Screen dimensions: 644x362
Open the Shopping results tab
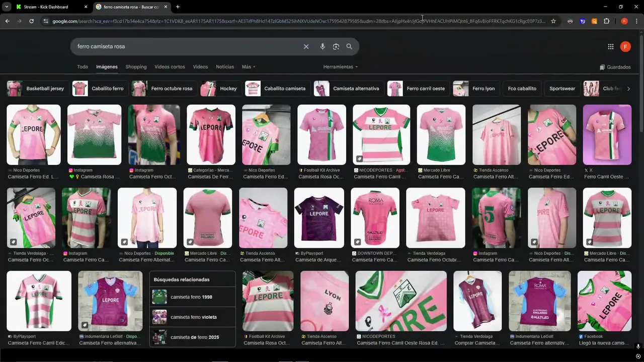tap(136, 67)
